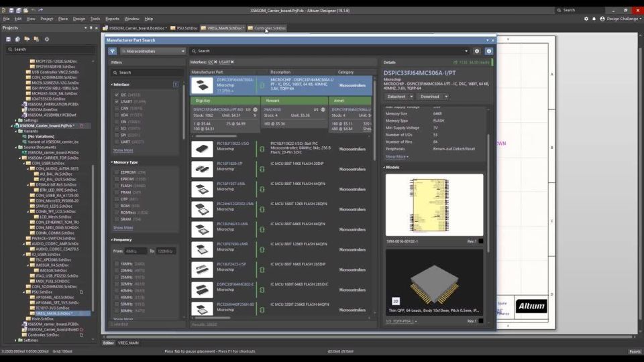Click the 2D view toggle on footprint preview
Image resolution: width=644 pixels, height=362 pixels.
tap(396, 301)
